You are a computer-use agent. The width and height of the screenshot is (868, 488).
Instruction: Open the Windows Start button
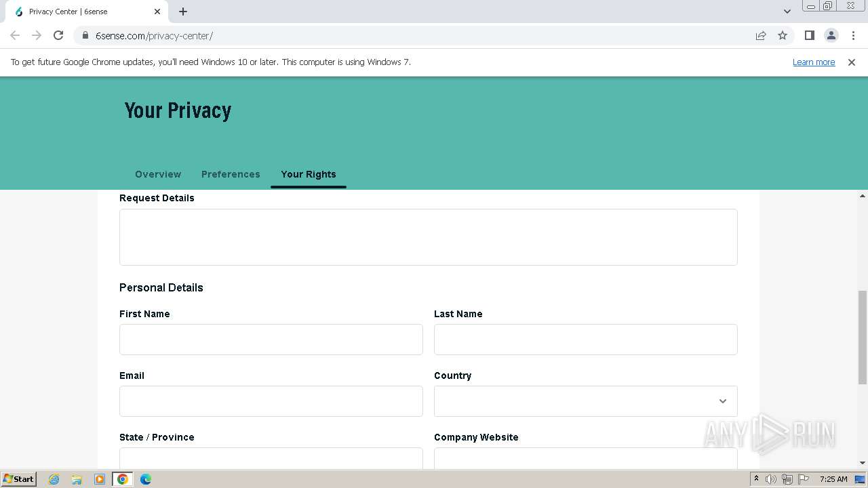(19, 479)
